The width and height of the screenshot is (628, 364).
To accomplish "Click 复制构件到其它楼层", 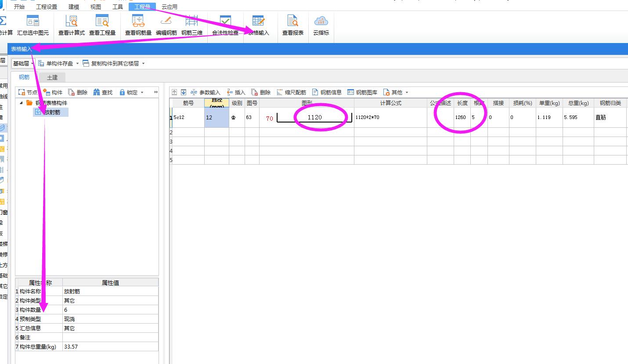I will point(111,64).
